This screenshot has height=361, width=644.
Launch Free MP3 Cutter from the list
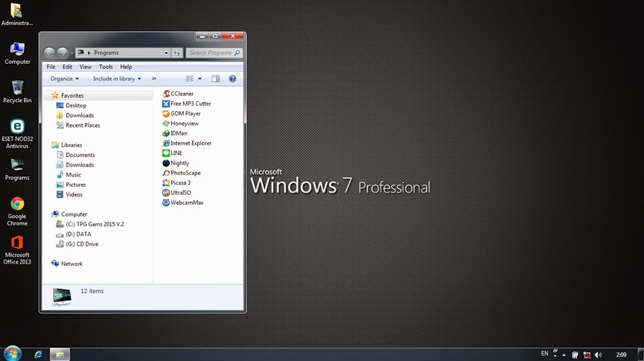(x=186, y=103)
